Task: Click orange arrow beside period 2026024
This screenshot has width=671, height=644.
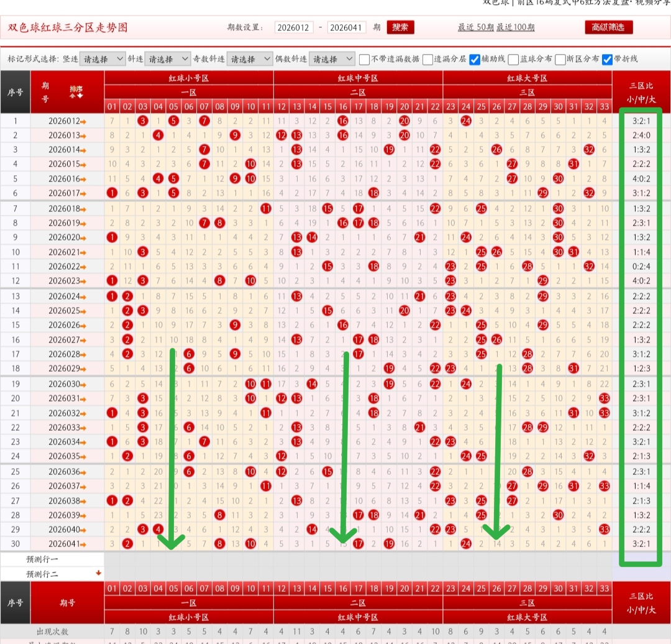Action: pyautogui.click(x=83, y=297)
